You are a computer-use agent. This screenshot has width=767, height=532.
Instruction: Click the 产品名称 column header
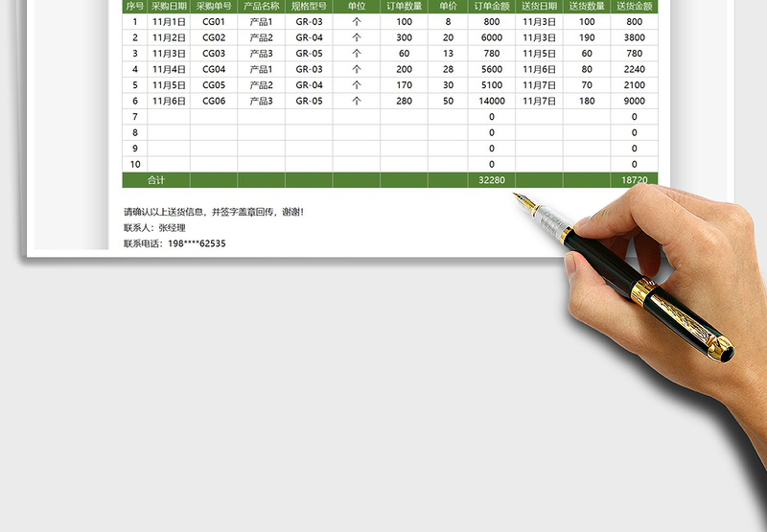[261, 6]
